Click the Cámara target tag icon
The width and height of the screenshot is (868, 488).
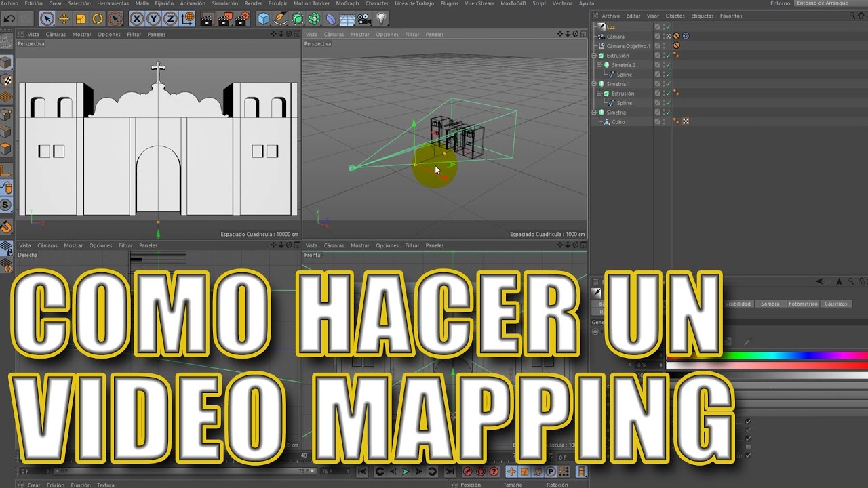685,37
